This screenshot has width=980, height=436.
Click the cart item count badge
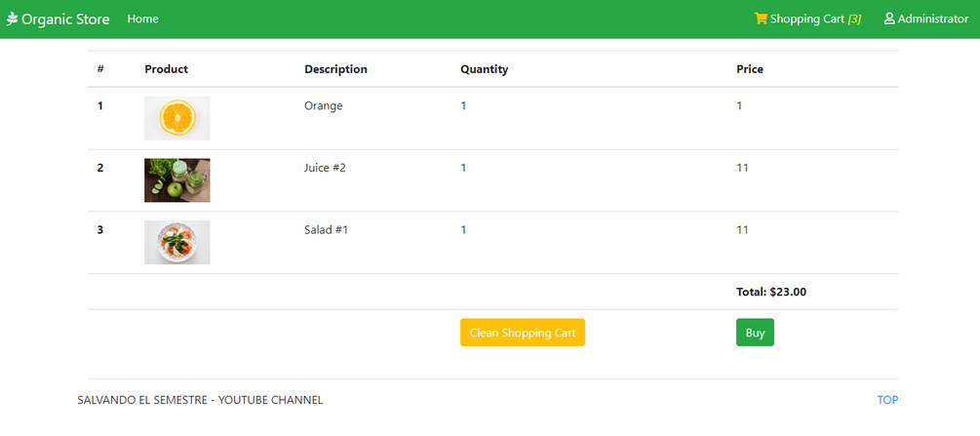click(x=854, y=19)
